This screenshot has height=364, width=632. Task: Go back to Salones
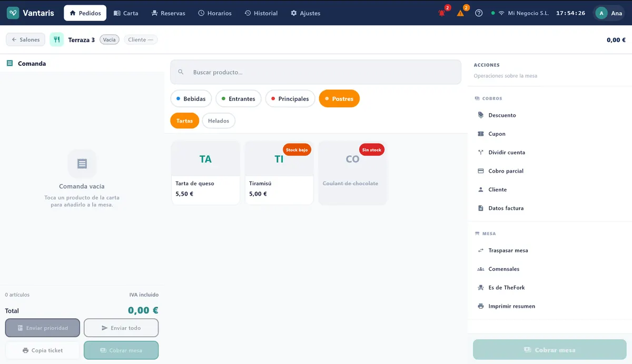(x=26, y=39)
